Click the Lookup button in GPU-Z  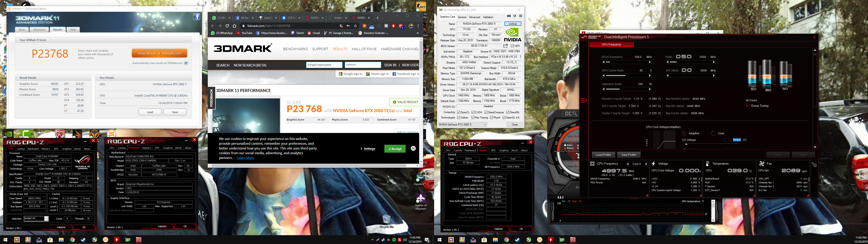click(x=513, y=24)
